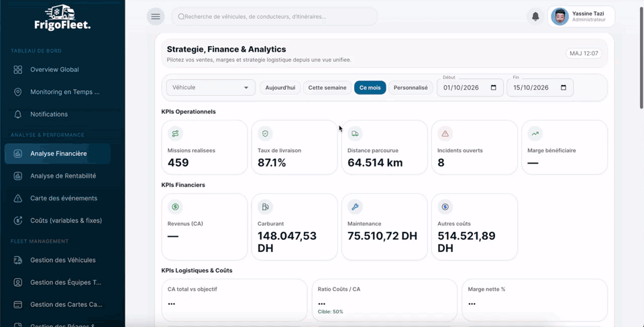This screenshot has height=327, width=644.
Task: Select the Personnalisé period filter
Action: point(411,88)
